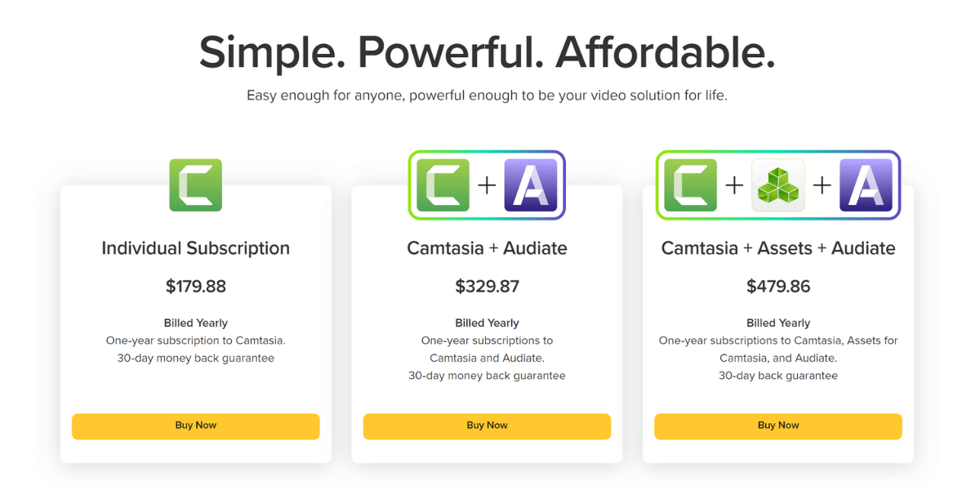
Task: Click the green cubes Assets icon
Action: [x=777, y=185]
